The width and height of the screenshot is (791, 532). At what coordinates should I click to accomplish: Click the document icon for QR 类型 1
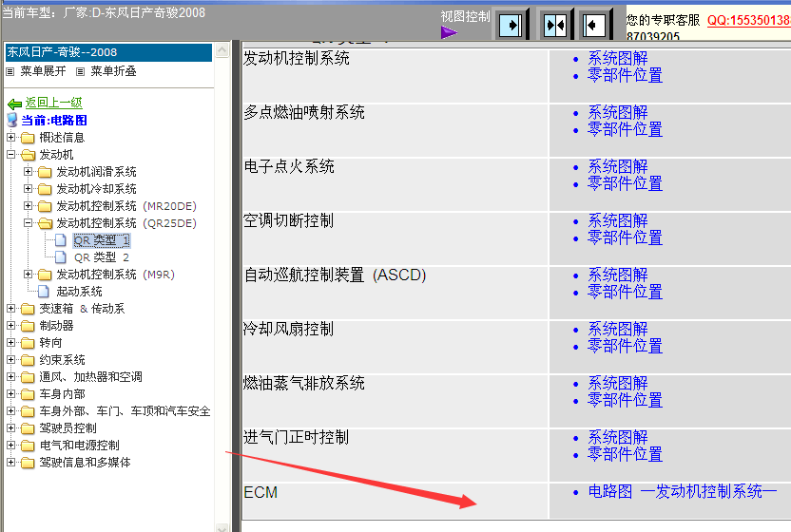(x=61, y=240)
